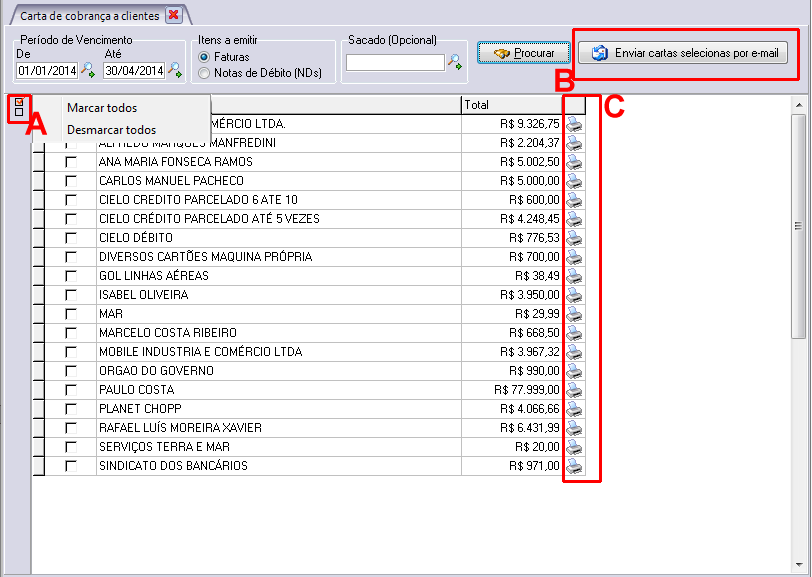Switch to Carta de cobrança a clientes tab

[x=90, y=16]
